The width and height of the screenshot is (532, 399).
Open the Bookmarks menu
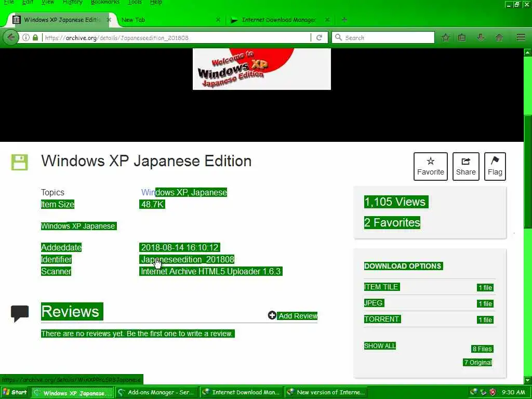click(105, 3)
